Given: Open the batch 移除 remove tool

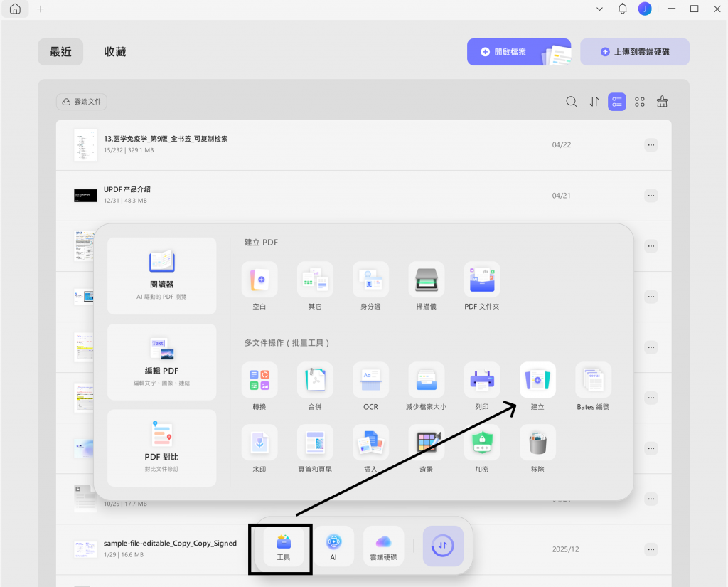Looking at the screenshot, I should [537, 443].
